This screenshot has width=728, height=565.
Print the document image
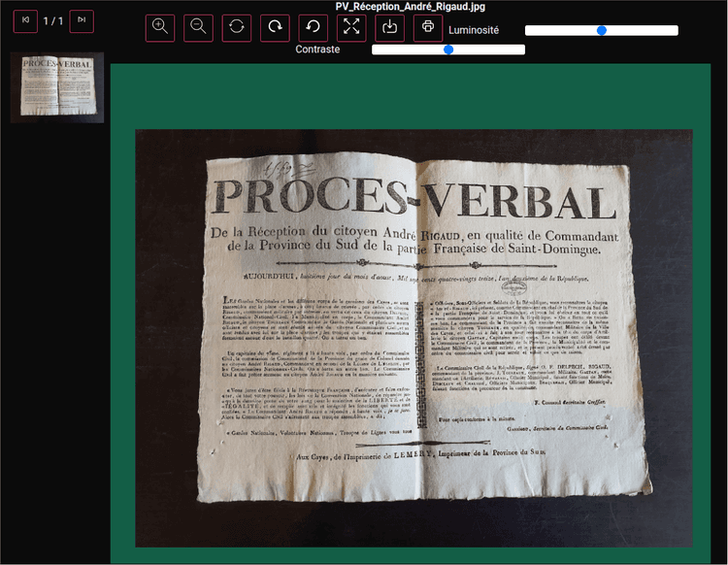coord(428,28)
